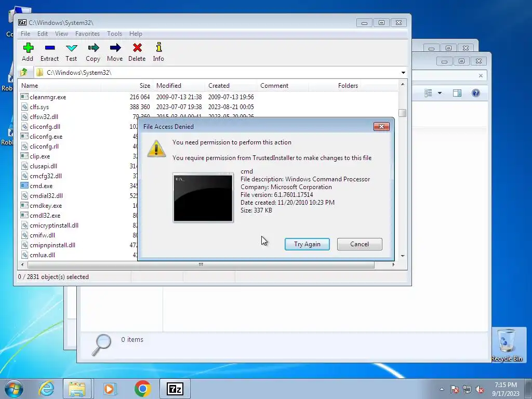Close the File Access Denied dialog
Image resolution: width=532 pixels, height=399 pixels.
pyautogui.click(x=381, y=127)
